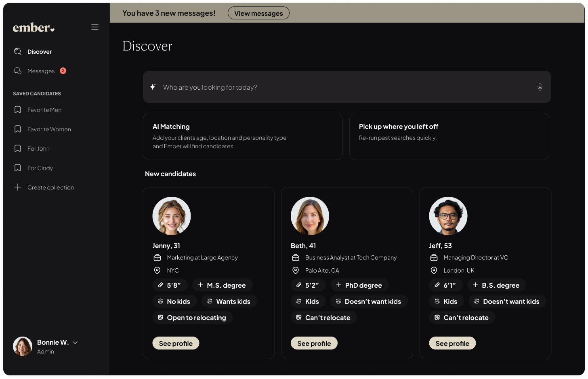Click the Discover search icon in sidebar
The image size is (588, 379).
pos(18,51)
